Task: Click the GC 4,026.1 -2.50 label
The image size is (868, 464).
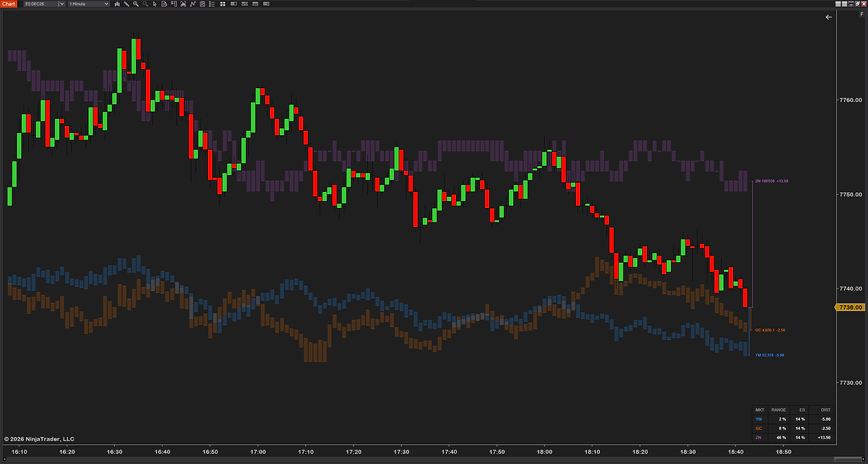Action: coord(770,330)
